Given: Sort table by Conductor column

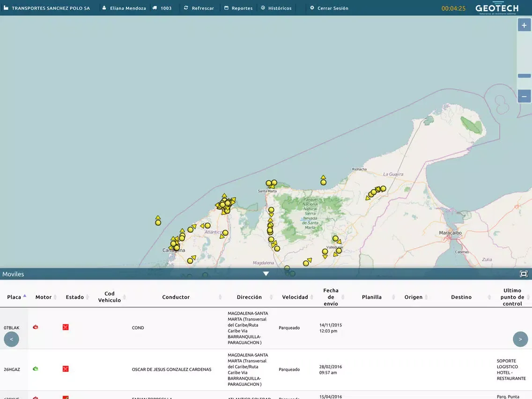Looking at the screenshot, I should click(x=176, y=297).
